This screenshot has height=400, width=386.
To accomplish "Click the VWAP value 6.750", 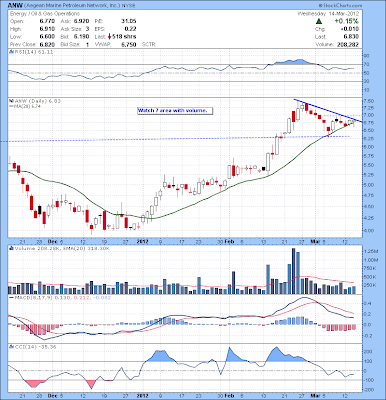I will 130,44.
